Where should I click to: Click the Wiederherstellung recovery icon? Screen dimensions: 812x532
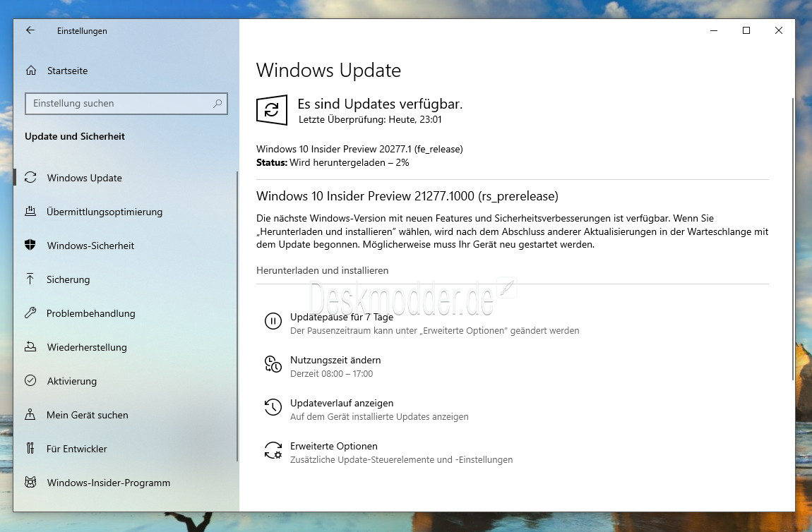[30, 346]
